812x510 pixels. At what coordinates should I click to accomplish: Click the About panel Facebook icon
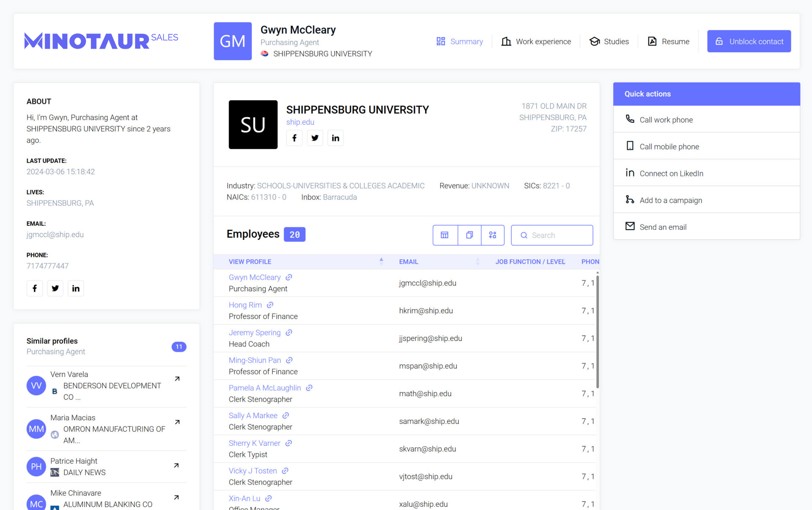tap(35, 288)
